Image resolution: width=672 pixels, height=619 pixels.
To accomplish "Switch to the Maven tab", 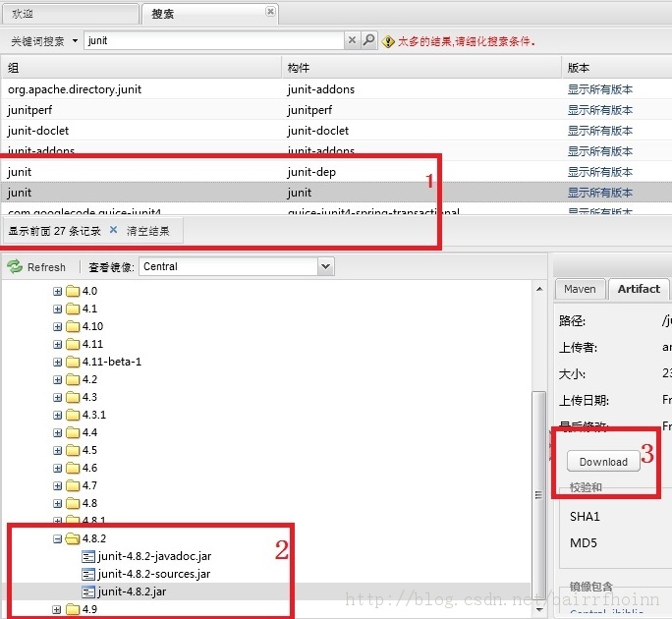I will [x=580, y=289].
